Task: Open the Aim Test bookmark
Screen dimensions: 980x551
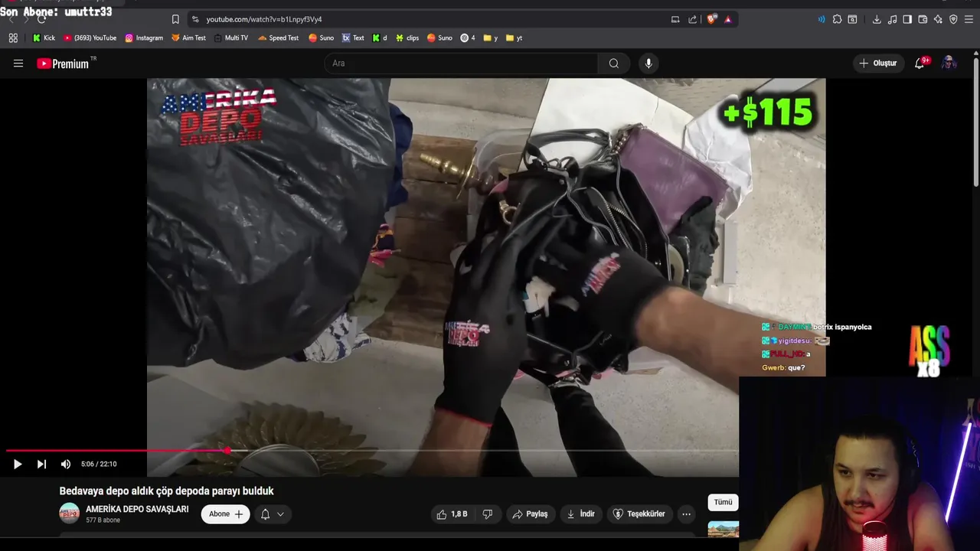Action: 188,37
